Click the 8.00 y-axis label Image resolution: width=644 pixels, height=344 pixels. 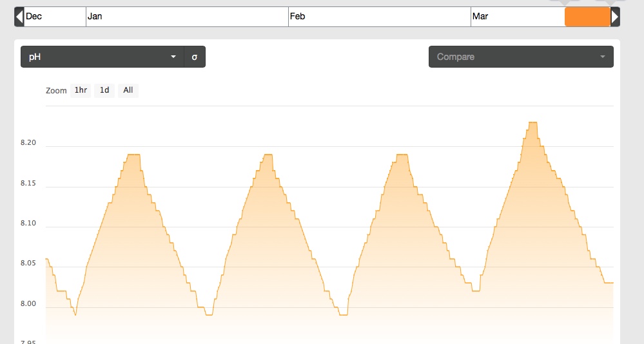28,304
